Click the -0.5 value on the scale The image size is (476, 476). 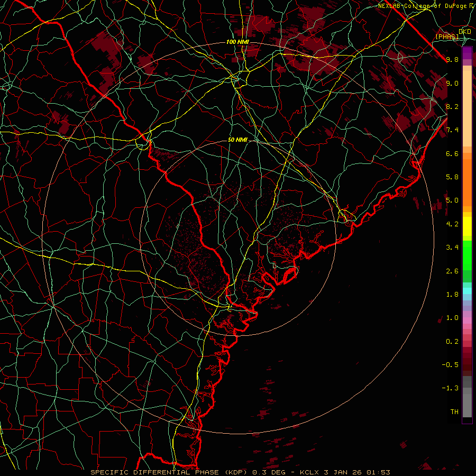(x=450, y=365)
